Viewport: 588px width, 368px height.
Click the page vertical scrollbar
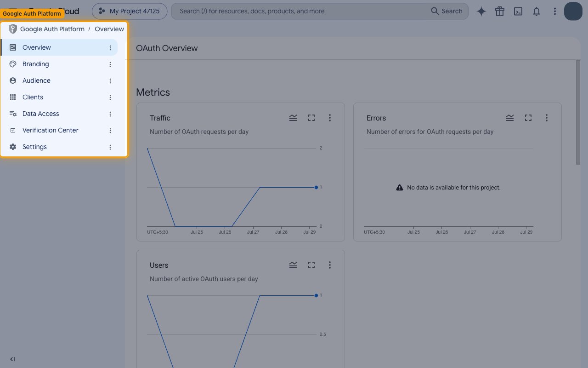coord(578,113)
